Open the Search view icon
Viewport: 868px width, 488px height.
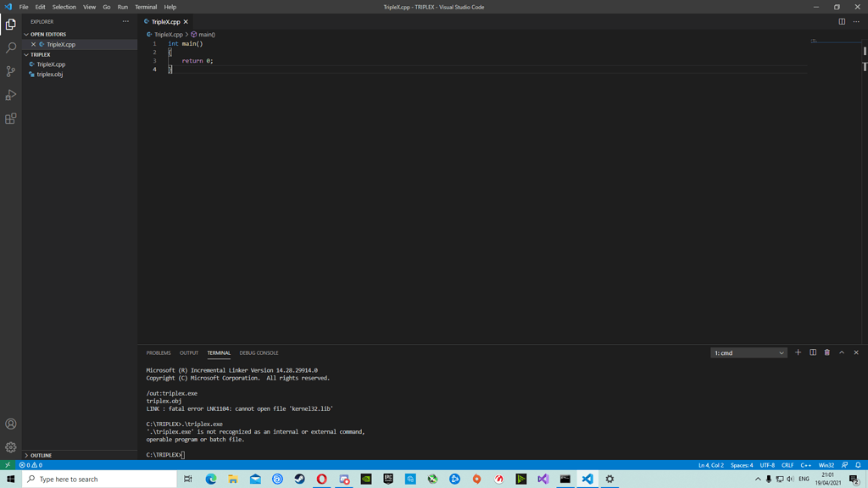[x=10, y=48]
